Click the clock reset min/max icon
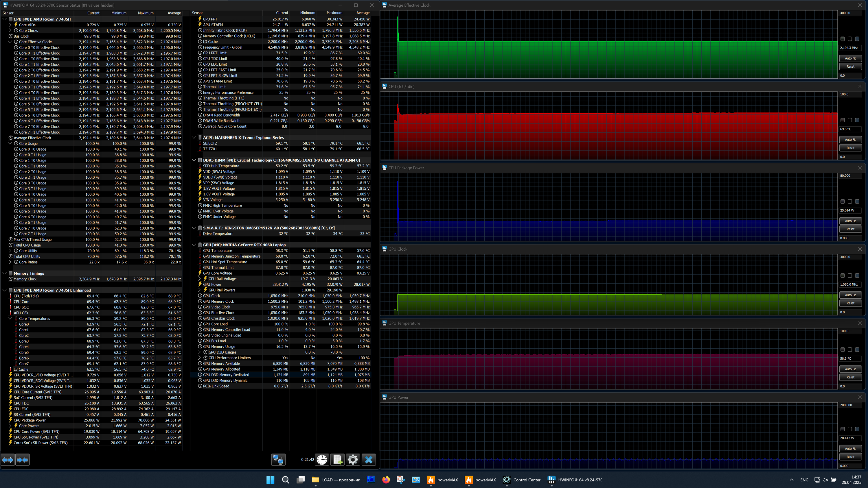Image resolution: width=868 pixels, height=488 pixels. tap(322, 460)
